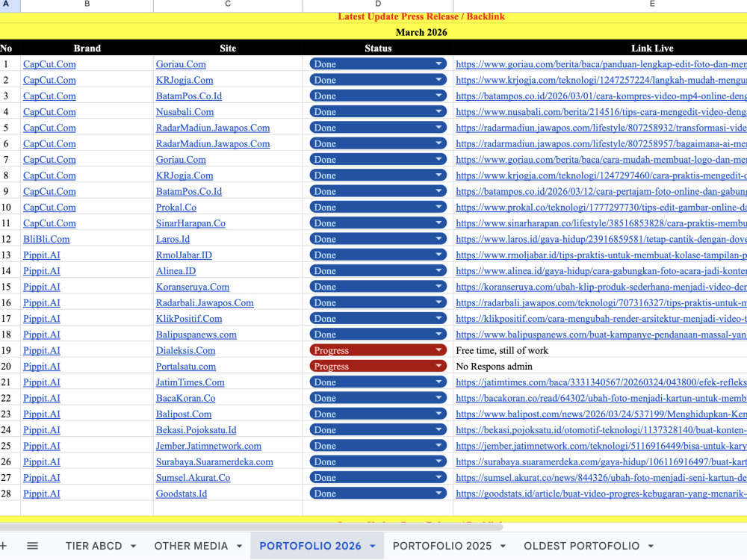Select column D header
Viewport: 747px width, 560px height.
click(378, 4)
